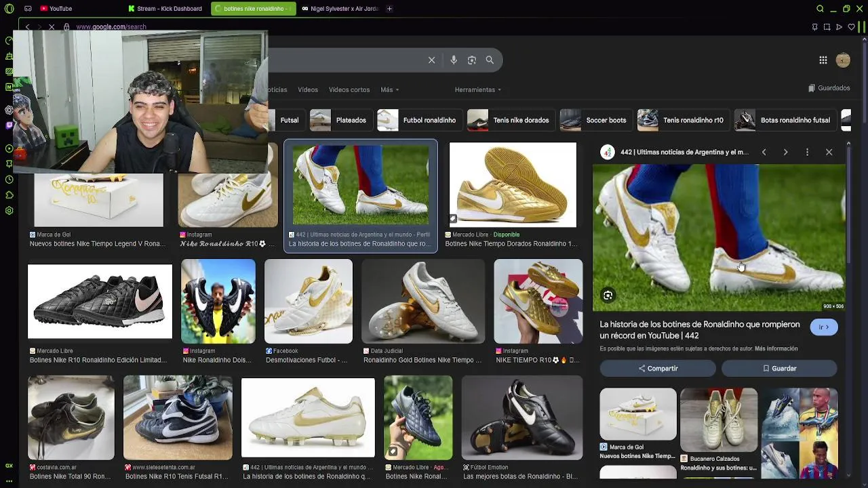
Task: Expand the Más filter dropdown
Action: point(390,89)
